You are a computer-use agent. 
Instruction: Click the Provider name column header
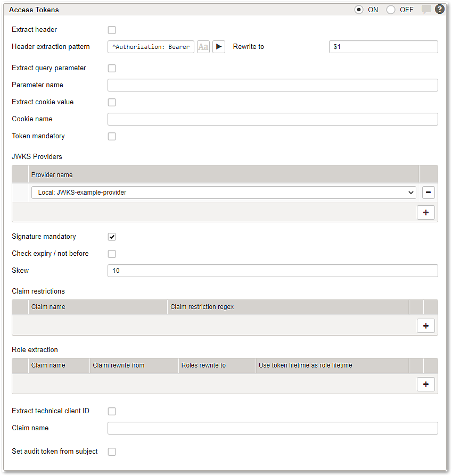224,174
